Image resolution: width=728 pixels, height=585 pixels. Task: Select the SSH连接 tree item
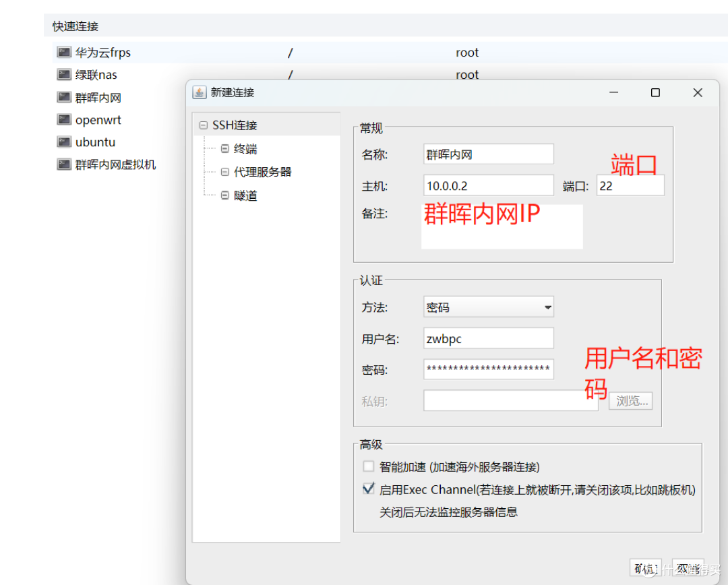235,125
